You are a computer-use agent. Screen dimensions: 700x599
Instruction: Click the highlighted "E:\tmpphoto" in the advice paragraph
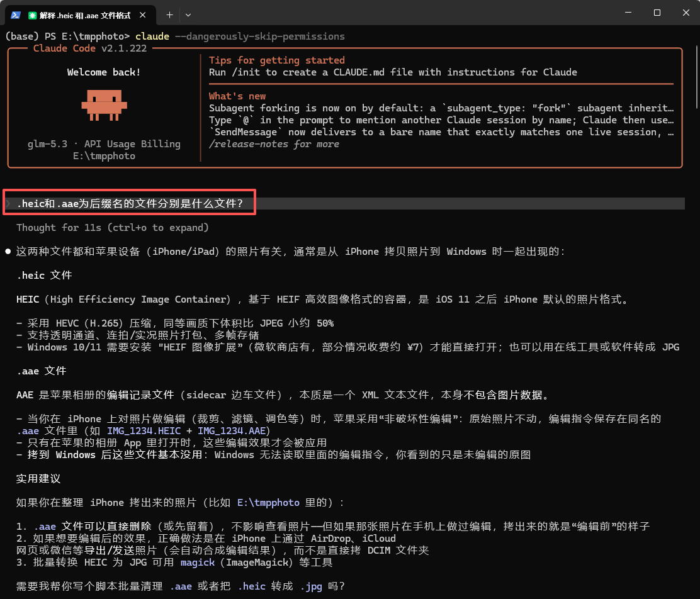(x=268, y=503)
